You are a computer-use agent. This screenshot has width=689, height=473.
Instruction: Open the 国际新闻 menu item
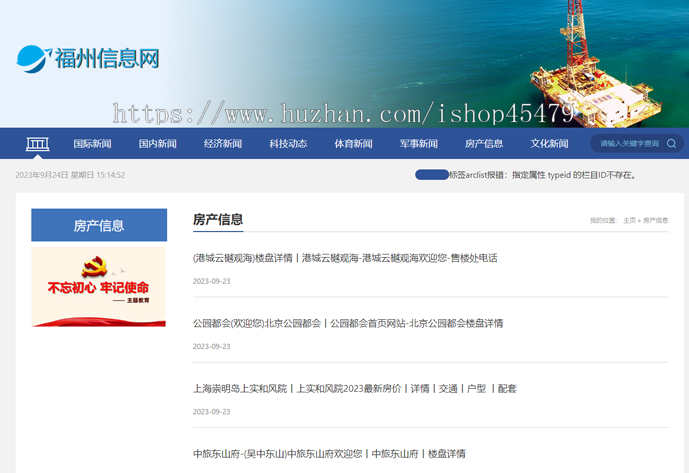point(92,144)
